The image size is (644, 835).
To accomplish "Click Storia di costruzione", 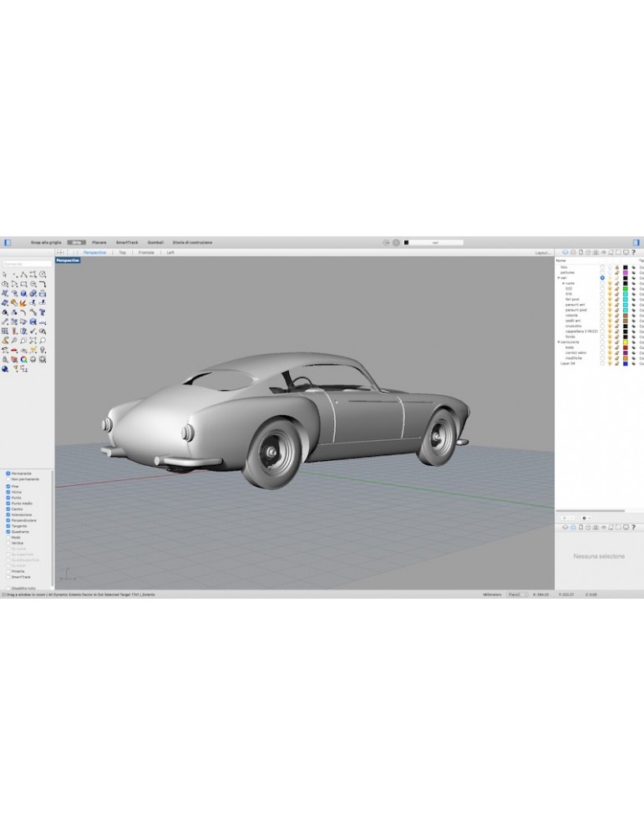I will 192,242.
